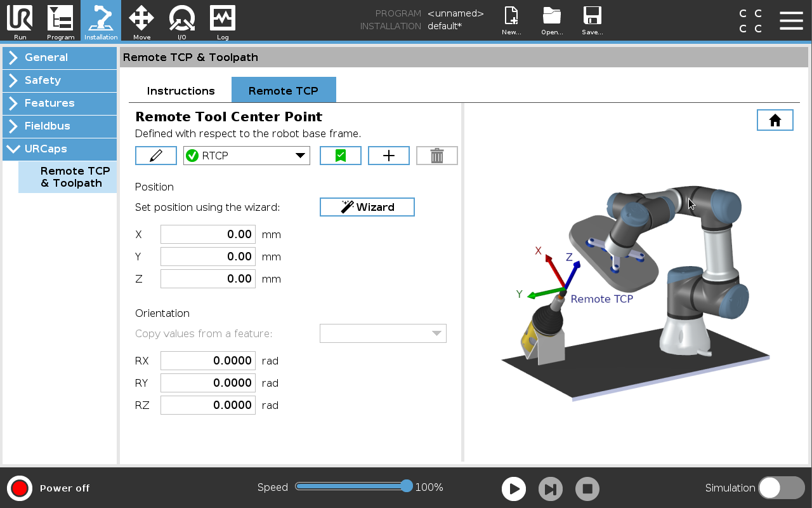Viewport: 812px width, 508px height.
Task: Click the Speed slider handle
Action: pos(407,486)
